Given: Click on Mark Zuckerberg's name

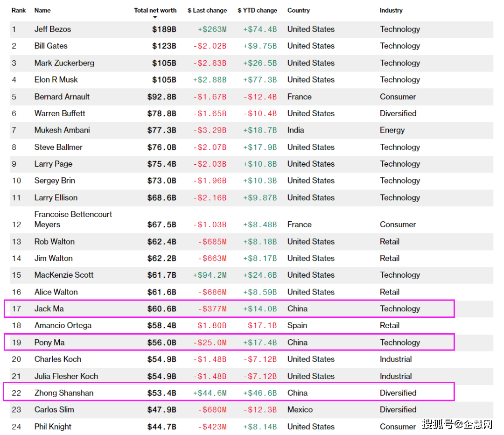Looking at the screenshot, I should pyautogui.click(x=64, y=63).
